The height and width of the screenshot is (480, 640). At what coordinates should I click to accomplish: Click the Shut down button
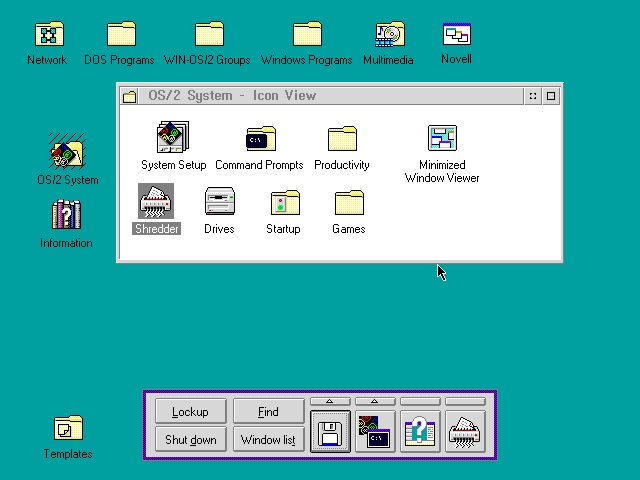pyautogui.click(x=191, y=439)
